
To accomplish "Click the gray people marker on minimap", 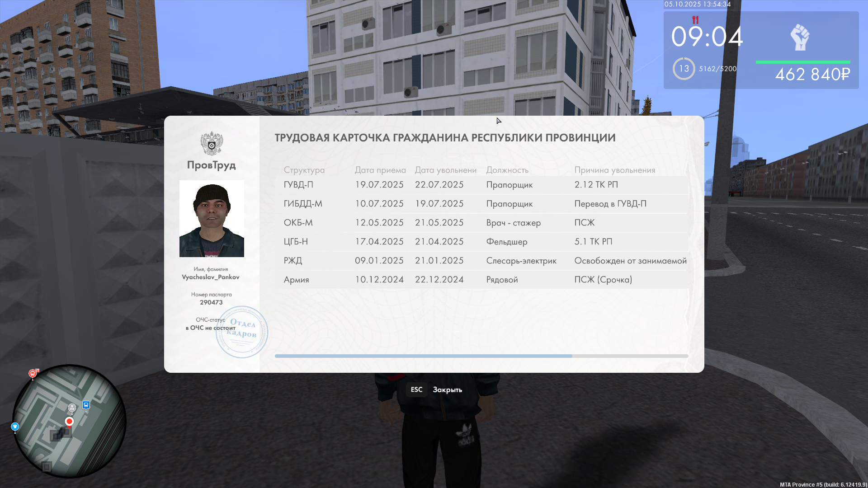I will click(72, 408).
